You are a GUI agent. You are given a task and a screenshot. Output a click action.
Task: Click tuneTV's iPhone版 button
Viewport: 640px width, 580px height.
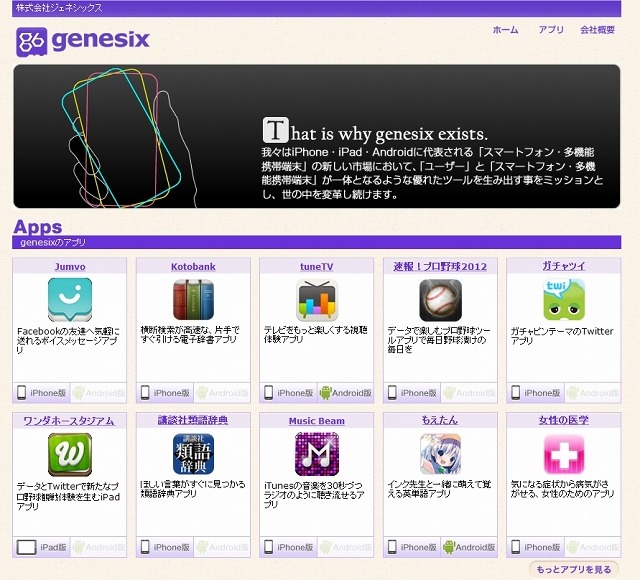click(x=289, y=393)
